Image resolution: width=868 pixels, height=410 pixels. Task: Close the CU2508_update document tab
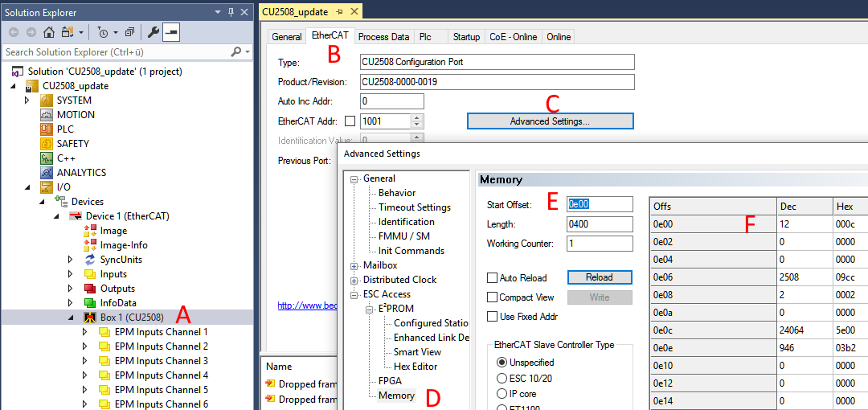coord(354,11)
